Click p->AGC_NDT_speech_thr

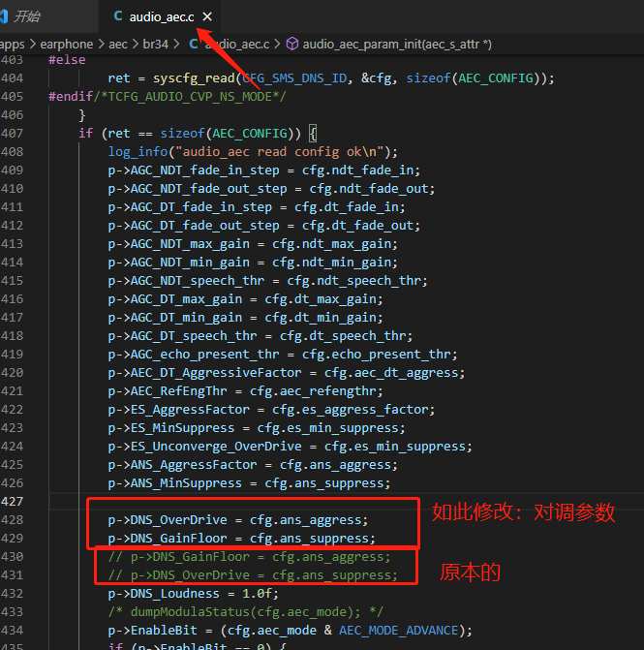click(x=186, y=281)
